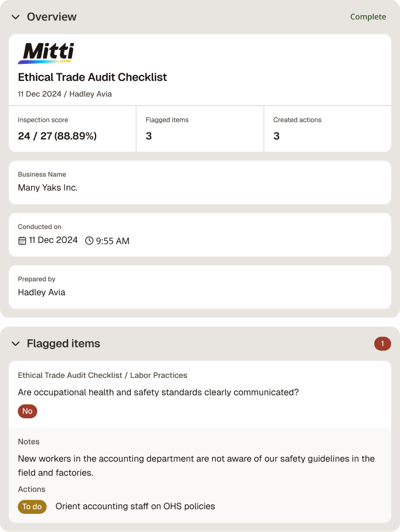Click the Conducted on date 11 Dec 2024
This screenshot has width=400, height=532.
53,240
